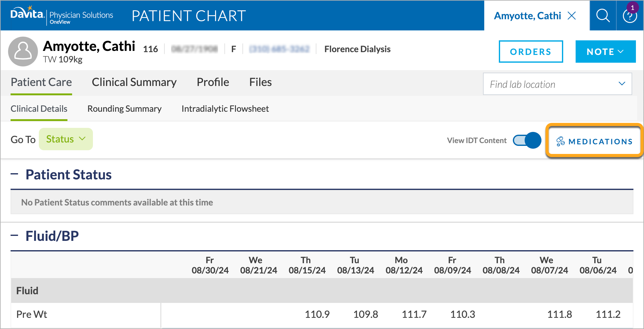Screen dimensions: 644x329
Task: Click the We 08/07/24 column header
Action: (x=550, y=265)
